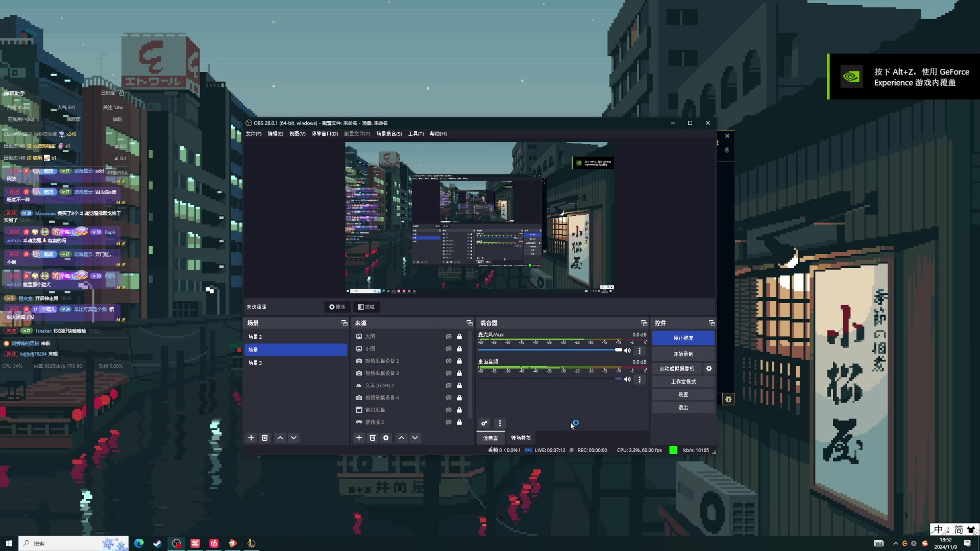The width and height of the screenshot is (980, 551).
Task: Open Microsoft Edge from the taskbar
Action: [139, 543]
